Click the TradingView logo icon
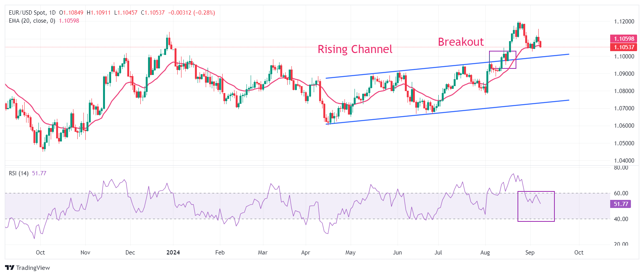The width and height of the screenshot is (644, 276). coord(10,268)
